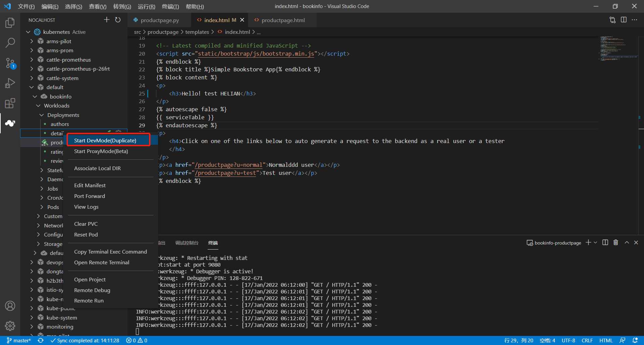
Task: Open the Search view in activity bar
Action: [x=10, y=43]
